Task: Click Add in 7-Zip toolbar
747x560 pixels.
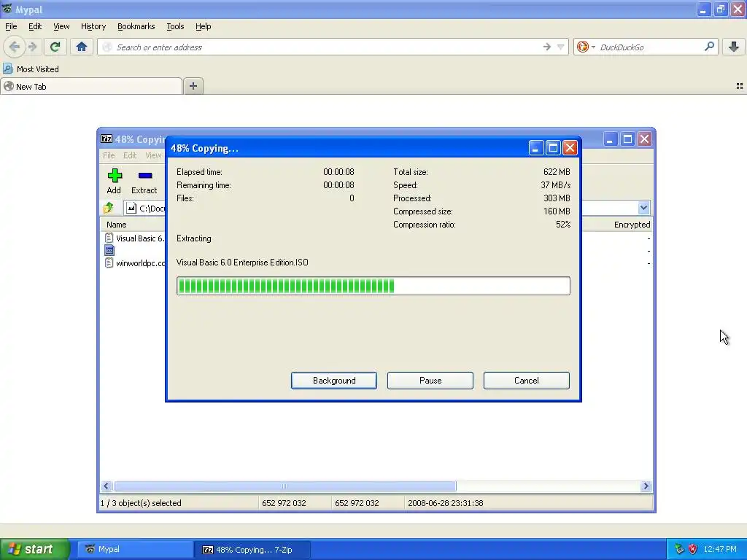Action: pyautogui.click(x=114, y=181)
